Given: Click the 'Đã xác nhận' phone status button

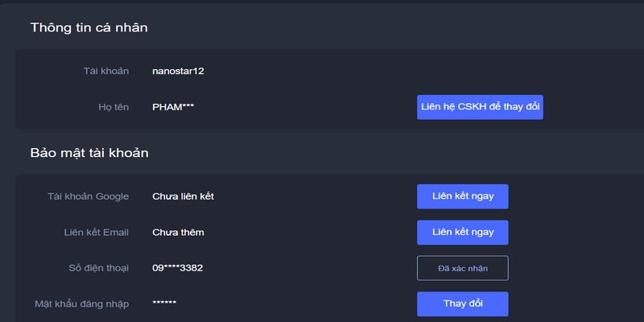Looking at the screenshot, I should click(x=462, y=267).
